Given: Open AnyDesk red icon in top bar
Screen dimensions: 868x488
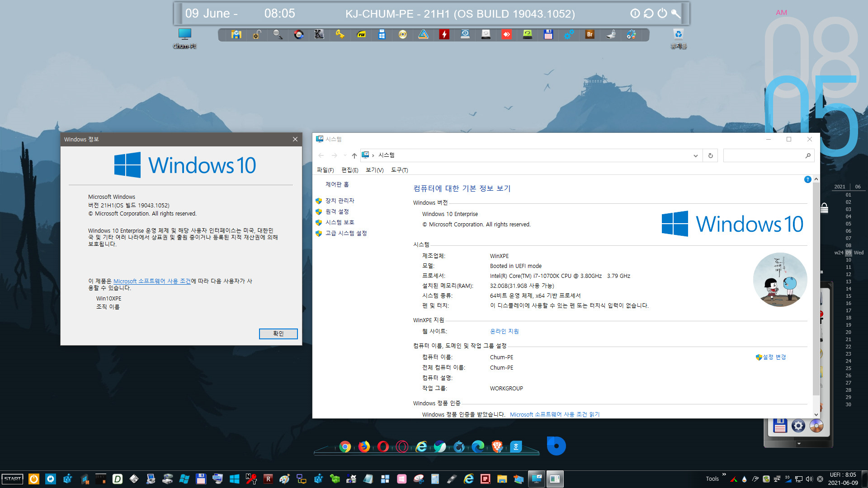Looking at the screenshot, I should coord(507,34).
